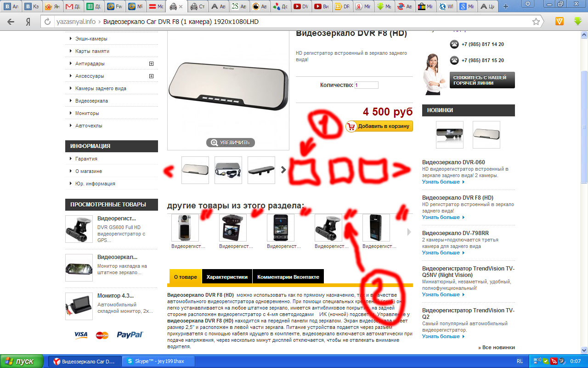588x368 pixels.
Task: Click the Количество quantity field
Action: point(366,85)
